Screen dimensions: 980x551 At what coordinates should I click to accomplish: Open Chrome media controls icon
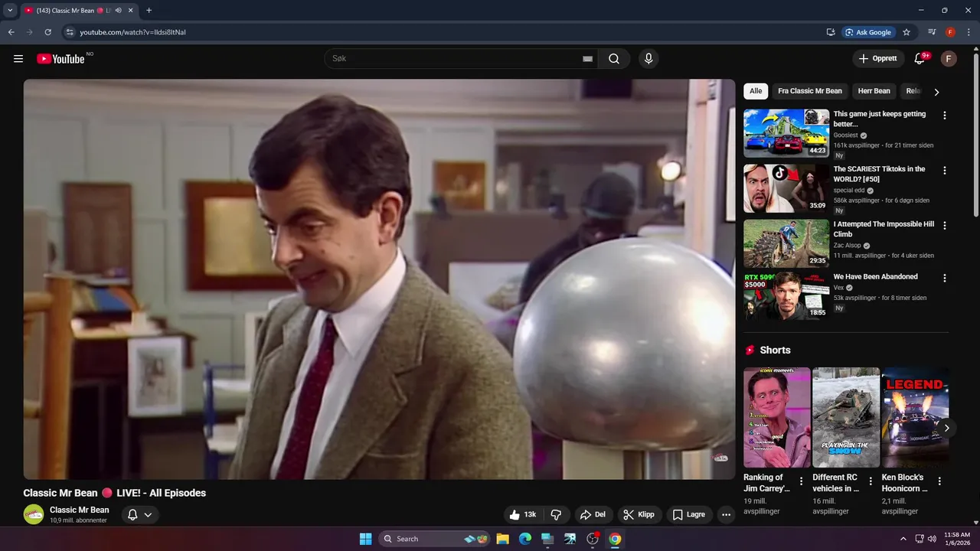click(932, 32)
